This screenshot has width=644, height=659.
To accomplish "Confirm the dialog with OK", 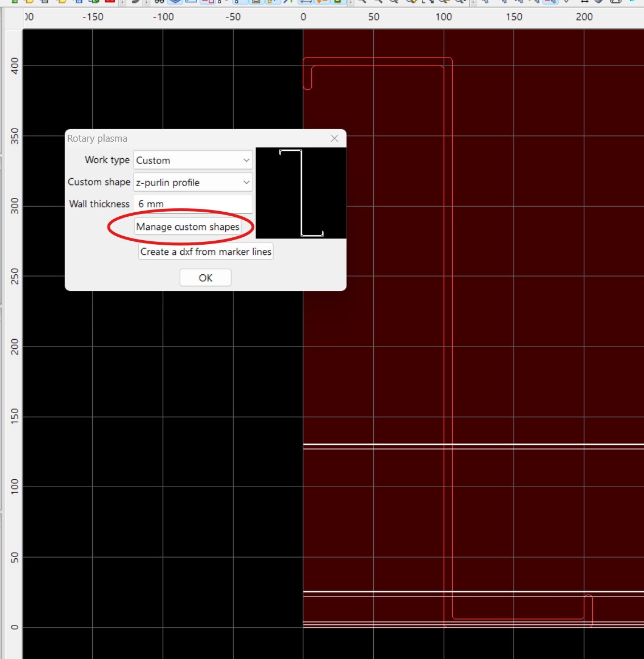I will tap(205, 278).
